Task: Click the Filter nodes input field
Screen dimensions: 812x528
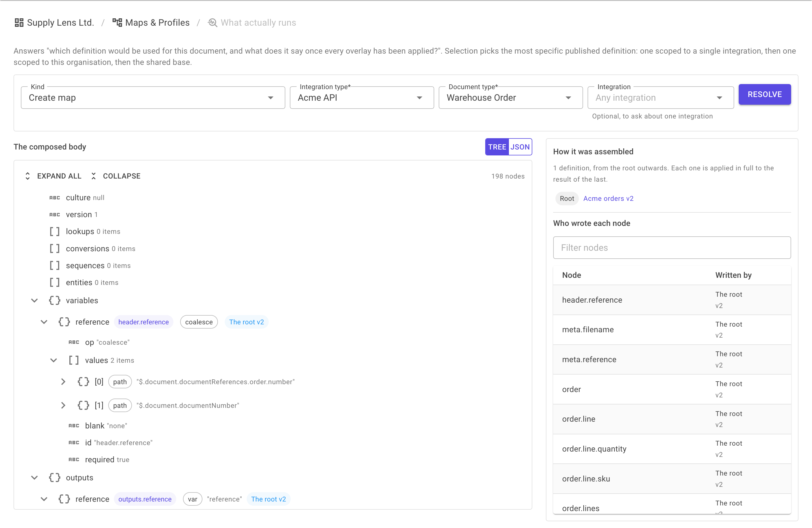Action: tap(672, 247)
